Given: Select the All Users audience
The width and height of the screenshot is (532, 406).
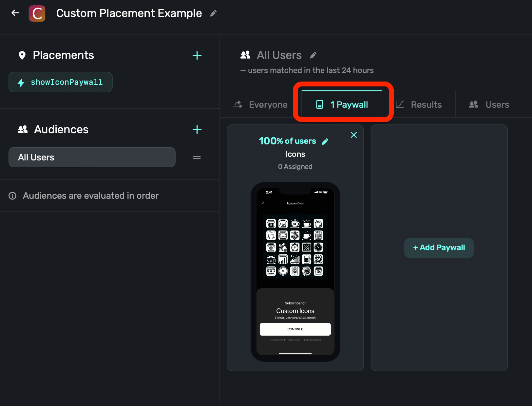Looking at the screenshot, I should [92, 157].
